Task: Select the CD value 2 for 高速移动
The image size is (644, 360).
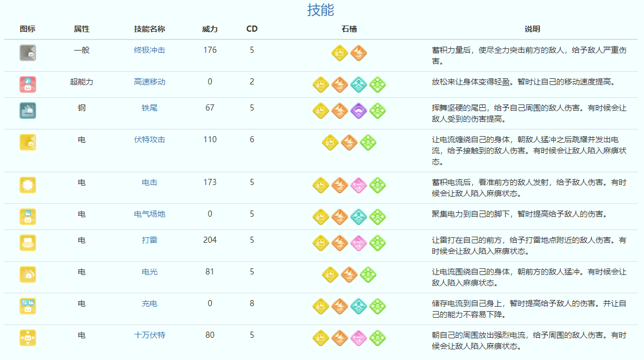Action: 252,82
